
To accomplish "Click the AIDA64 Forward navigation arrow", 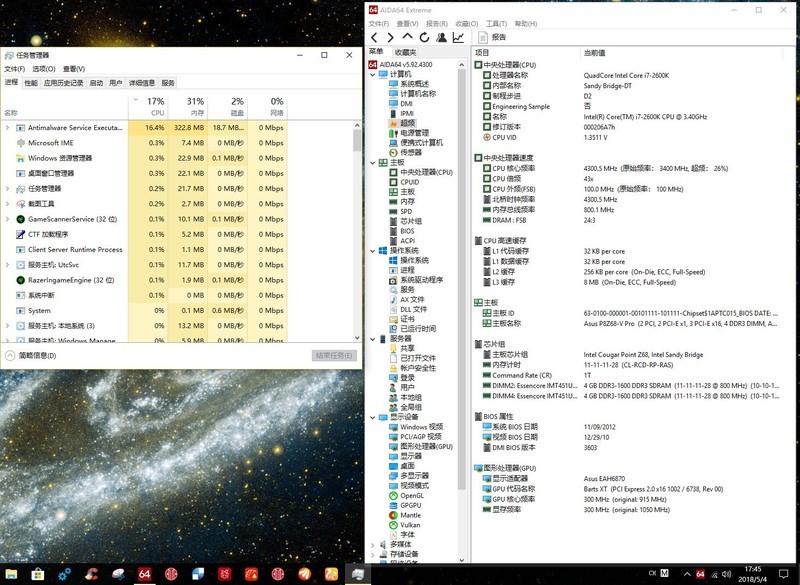I will point(390,37).
